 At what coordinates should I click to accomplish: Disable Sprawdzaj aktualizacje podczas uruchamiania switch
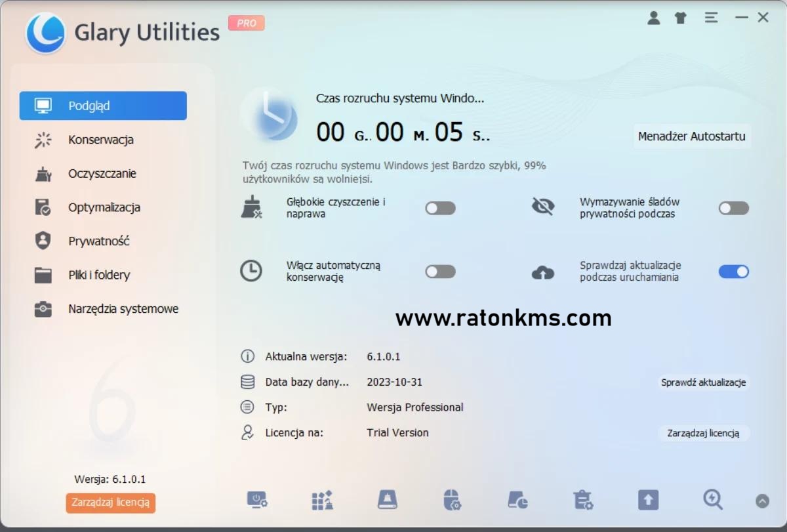(x=733, y=272)
